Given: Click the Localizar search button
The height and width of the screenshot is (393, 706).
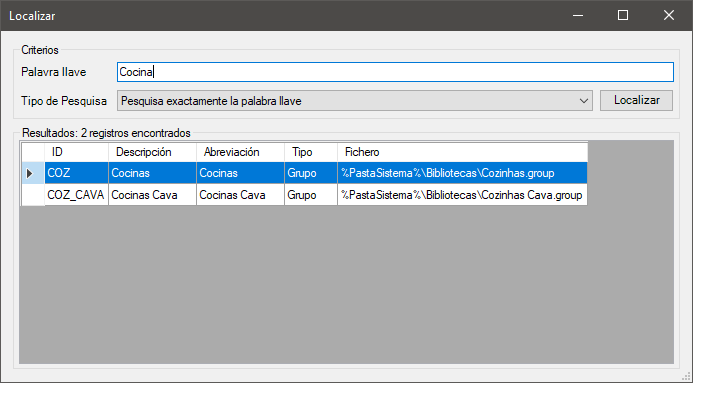Looking at the screenshot, I should click(636, 100).
